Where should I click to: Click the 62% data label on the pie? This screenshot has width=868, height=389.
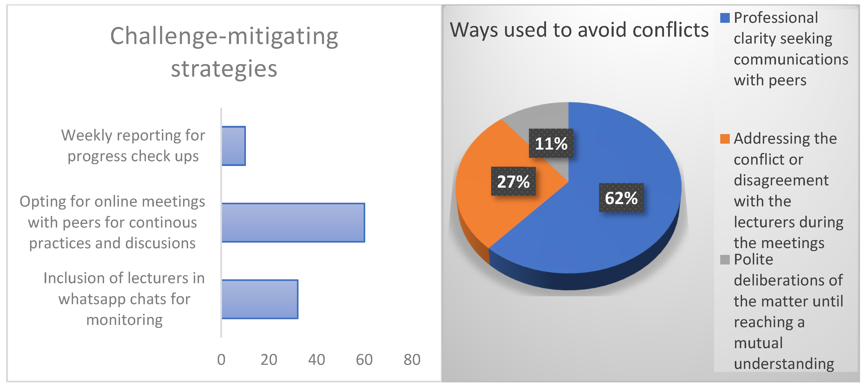[x=621, y=198]
